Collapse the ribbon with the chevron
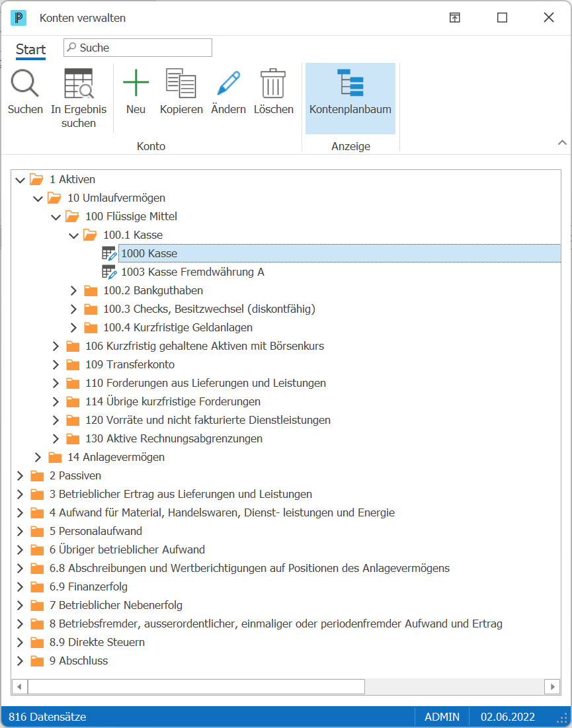 coord(562,143)
